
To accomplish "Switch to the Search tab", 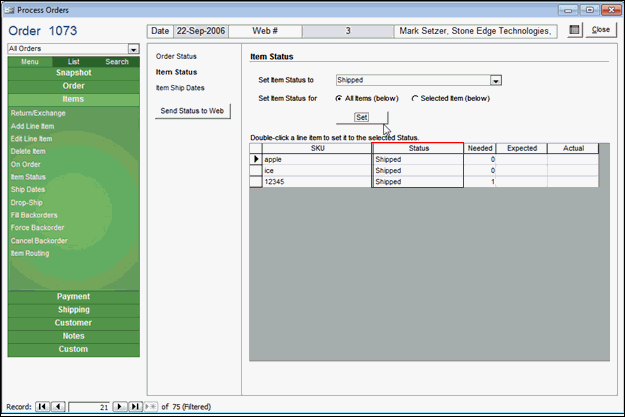I will tap(117, 62).
